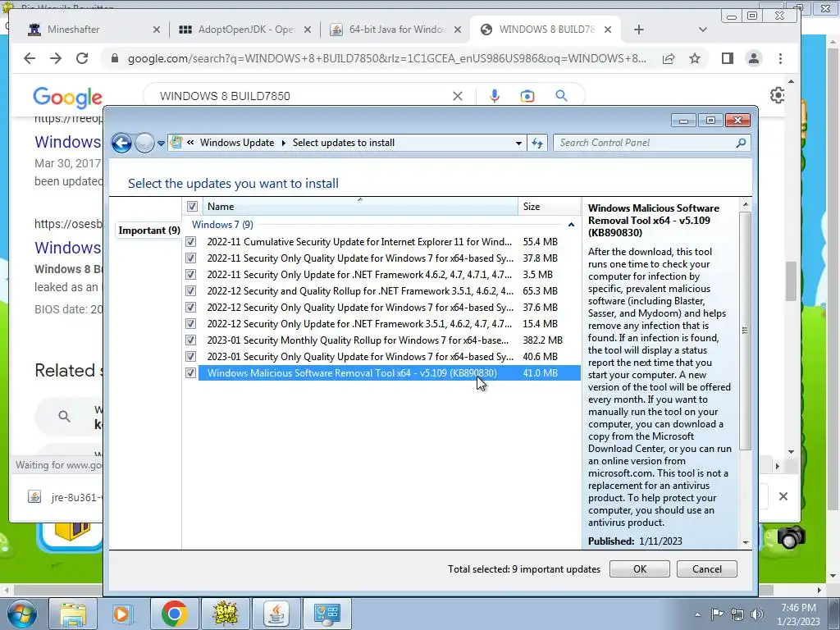Image resolution: width=840 pixels, height=630 pixels.
Task: Toggle the select-all checkbox beside Name
Action: (192, 206)
